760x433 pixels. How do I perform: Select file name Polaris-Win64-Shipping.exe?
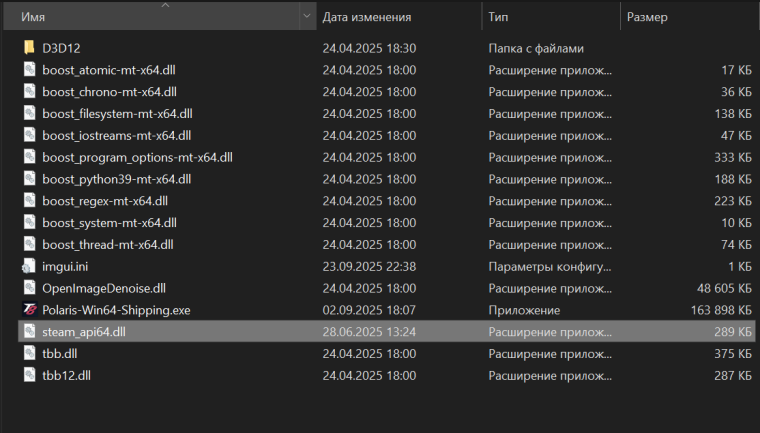click(116, 310)
